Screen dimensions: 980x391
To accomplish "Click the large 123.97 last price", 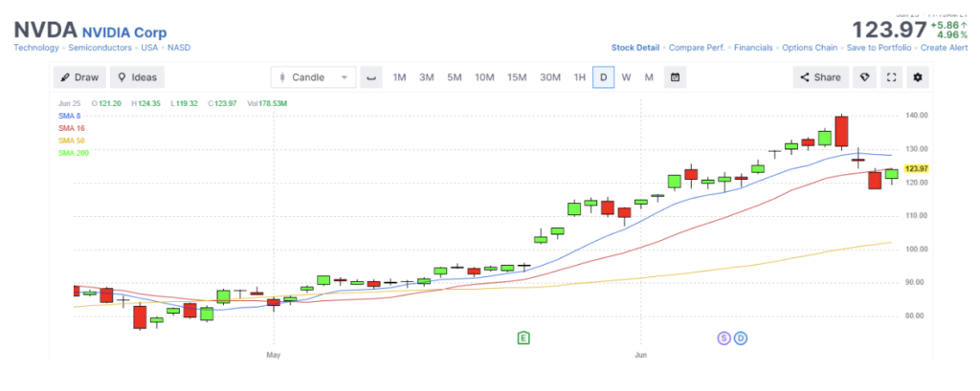I will pos(889,30).
